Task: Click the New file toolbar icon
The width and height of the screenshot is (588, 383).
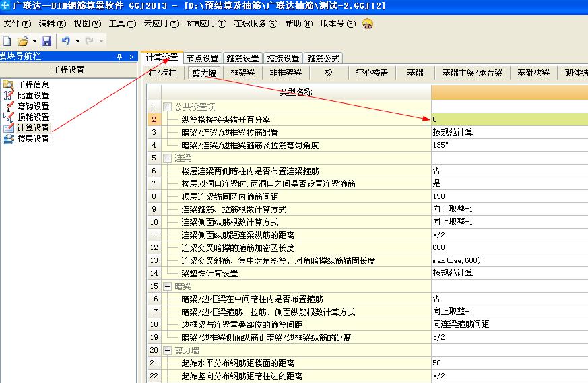Action: click(7, 40)
